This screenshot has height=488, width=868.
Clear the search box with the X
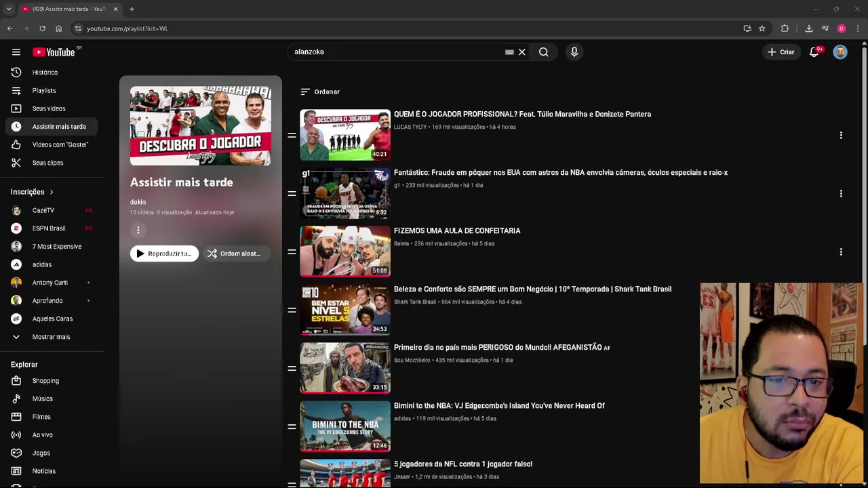point(522,52)
